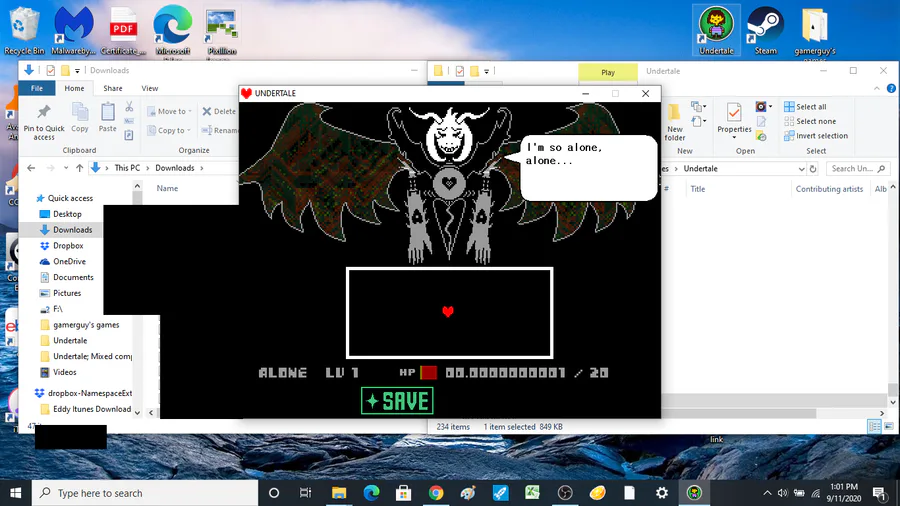Select Documents in navigation pane

coord(73,277)
